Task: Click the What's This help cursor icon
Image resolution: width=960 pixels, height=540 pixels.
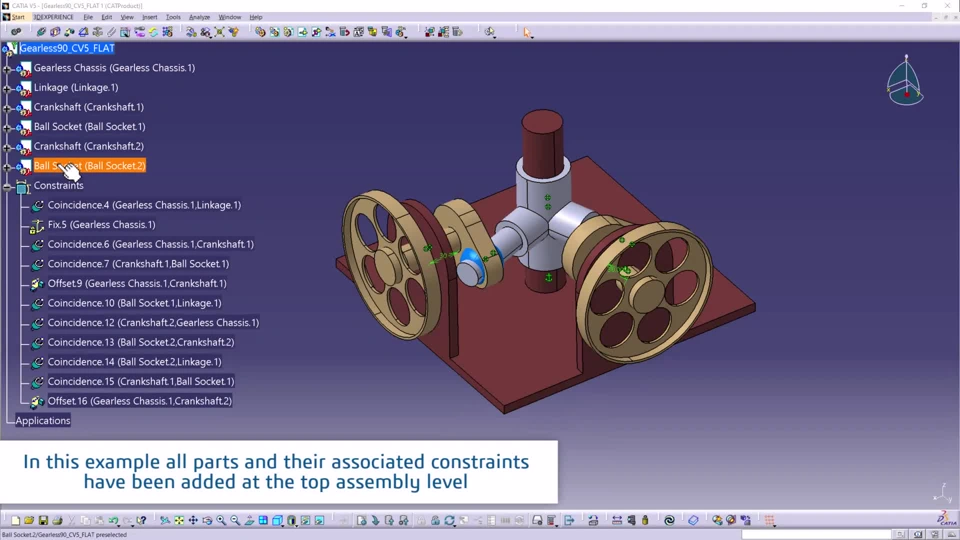Action: click(x=141, y=520)
